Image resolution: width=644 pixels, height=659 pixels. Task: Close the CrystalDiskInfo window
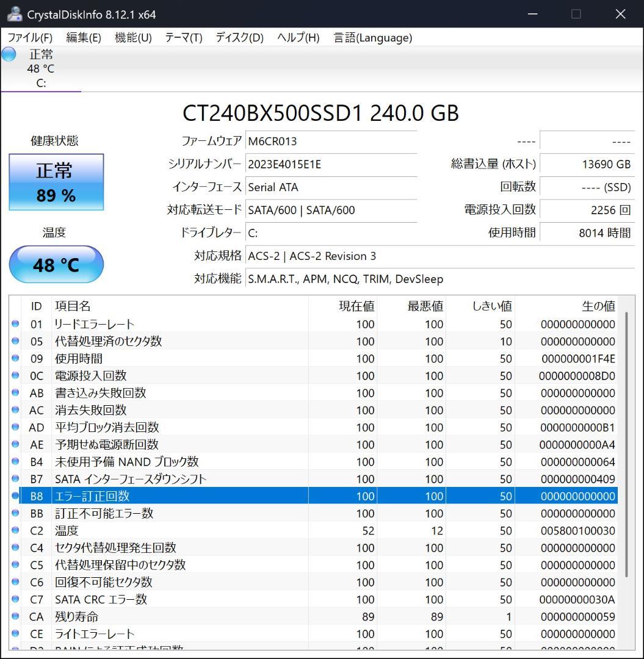[x=620, y=14]
